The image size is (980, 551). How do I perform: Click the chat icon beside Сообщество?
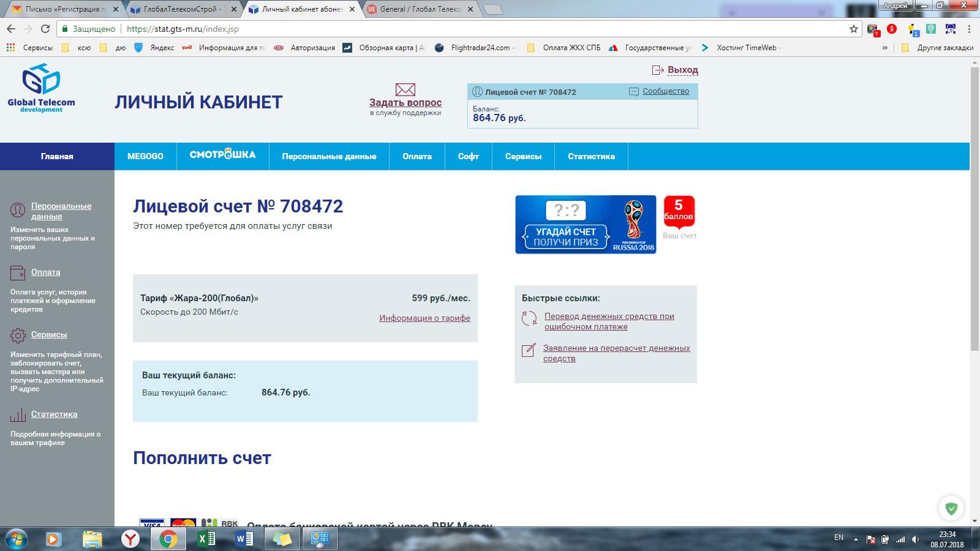[x=634, y=91]
